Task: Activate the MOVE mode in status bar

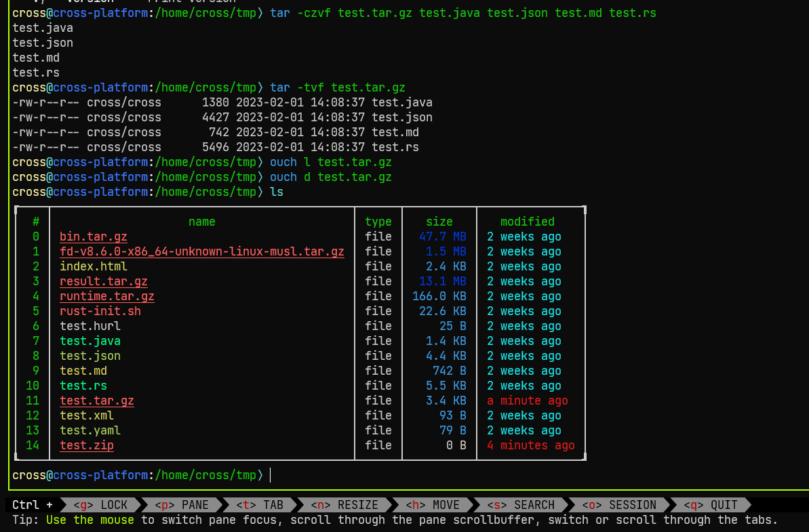Action: [433, 505]
